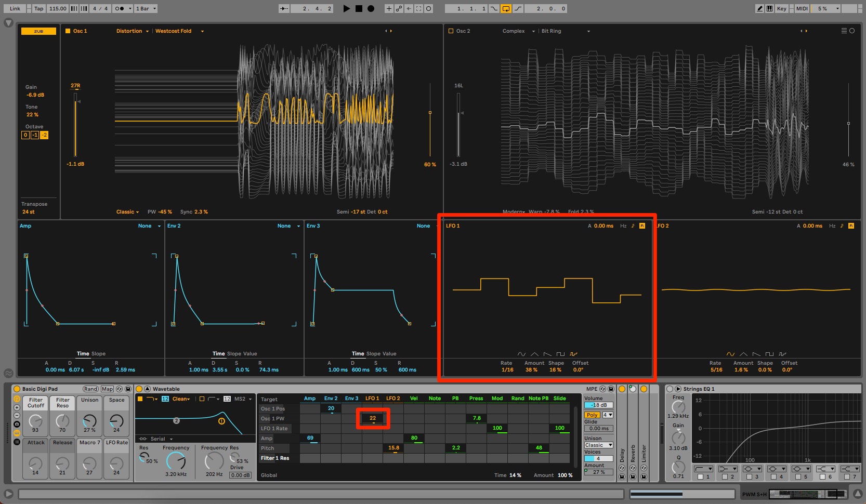Enable Wavetable Filter 2 checkbox

(x=202, y=399)
